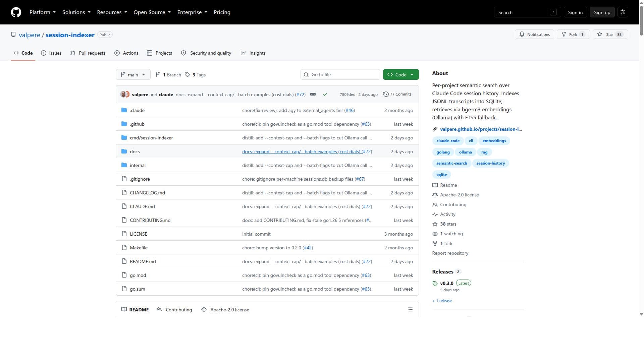Screen dimensions: 644x362
Task: Click Report repository link
Action: click(x=450, y=253)
